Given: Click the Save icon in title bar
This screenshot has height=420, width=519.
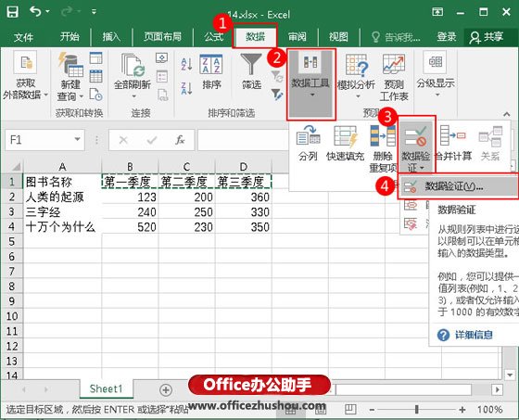Looking at the screenshot, I should coord(12,13).
